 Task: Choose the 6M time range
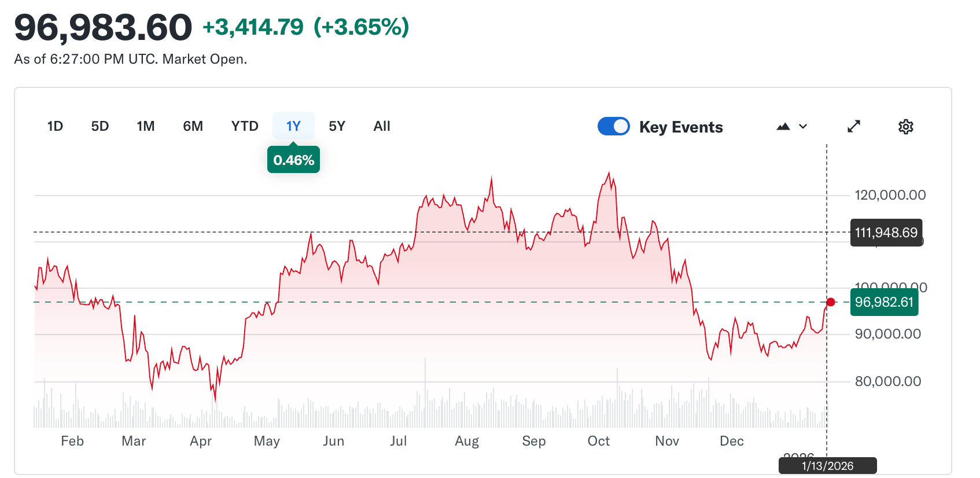[193, 126]
